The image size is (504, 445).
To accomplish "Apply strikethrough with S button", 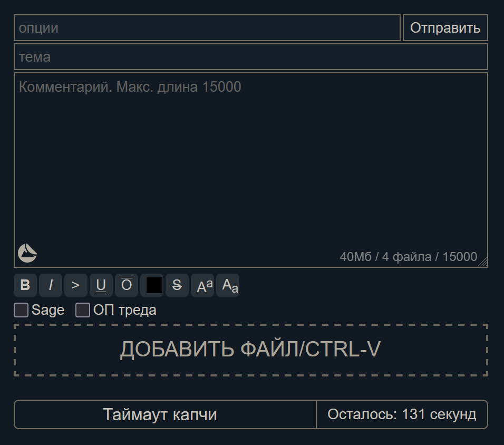I will coord(177,285).
